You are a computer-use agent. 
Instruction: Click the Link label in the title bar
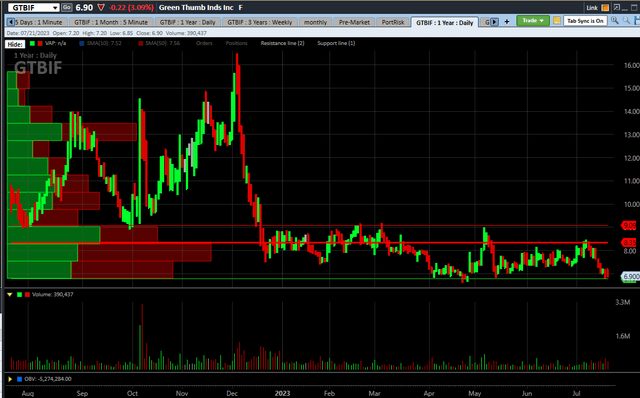coord(592,8)
